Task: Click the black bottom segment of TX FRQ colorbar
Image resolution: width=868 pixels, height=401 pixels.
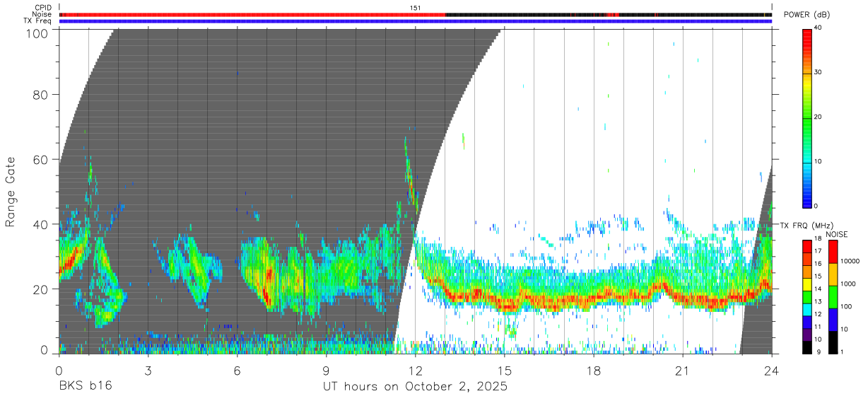Action: [807, 347]
